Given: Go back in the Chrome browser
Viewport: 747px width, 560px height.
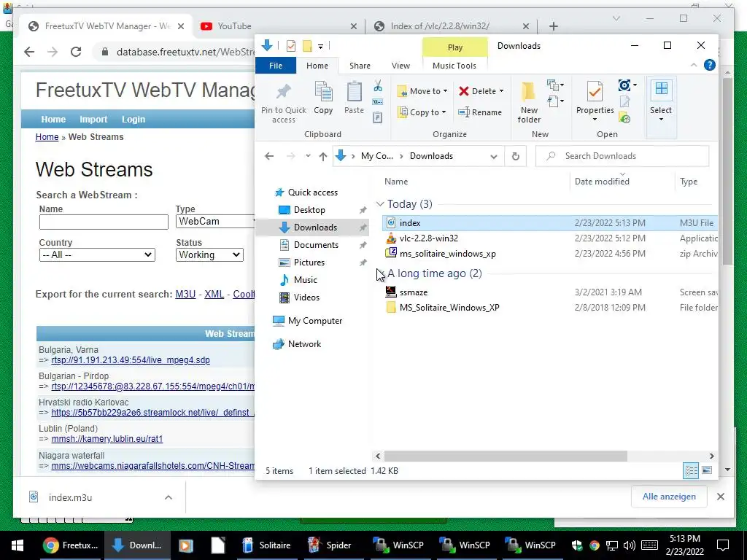Looking at the screenshot, I should pyautogui.click(x=29, y=52).
